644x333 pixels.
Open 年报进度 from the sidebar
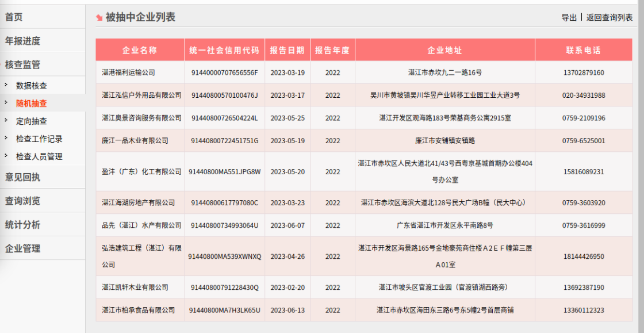click(x=24, y=41)
